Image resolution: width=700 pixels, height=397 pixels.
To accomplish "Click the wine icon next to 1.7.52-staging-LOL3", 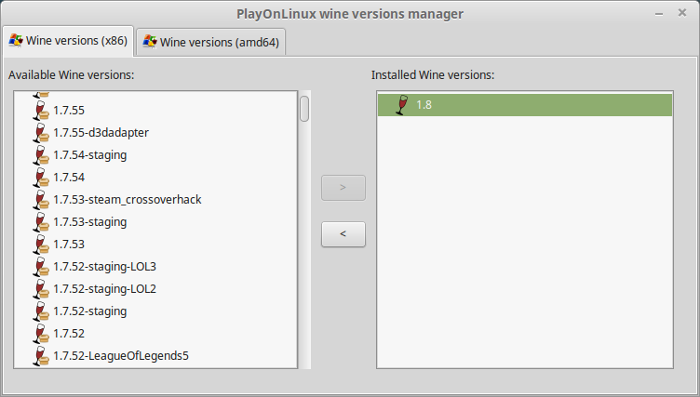I will 41,267.
